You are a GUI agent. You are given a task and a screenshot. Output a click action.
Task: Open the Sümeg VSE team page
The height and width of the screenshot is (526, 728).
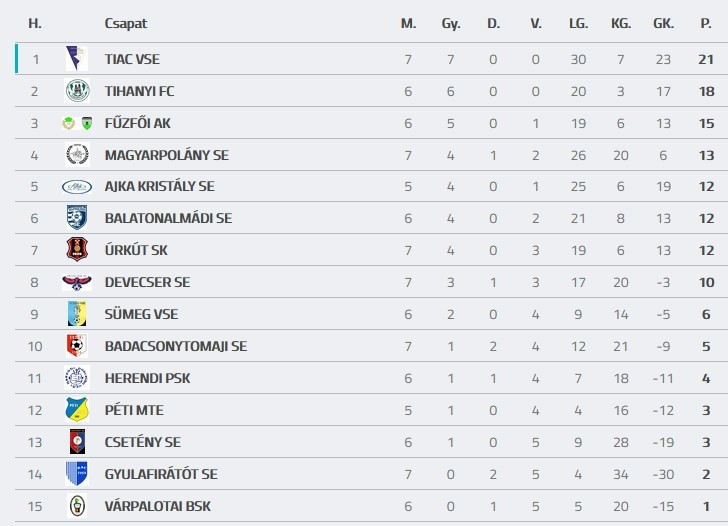[x=141, y=314]
